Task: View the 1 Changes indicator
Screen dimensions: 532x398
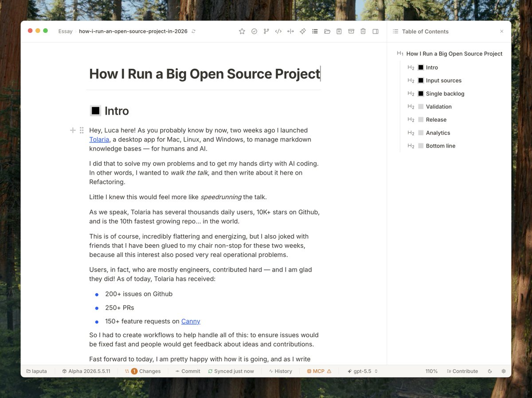Action: coord(143,371)
